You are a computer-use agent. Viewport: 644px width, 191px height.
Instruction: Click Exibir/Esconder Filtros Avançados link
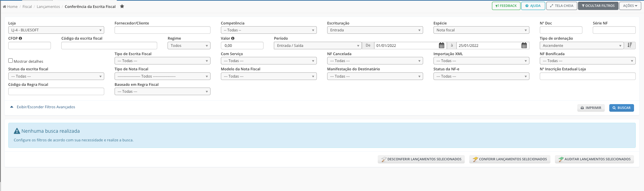tap(46, 107)
